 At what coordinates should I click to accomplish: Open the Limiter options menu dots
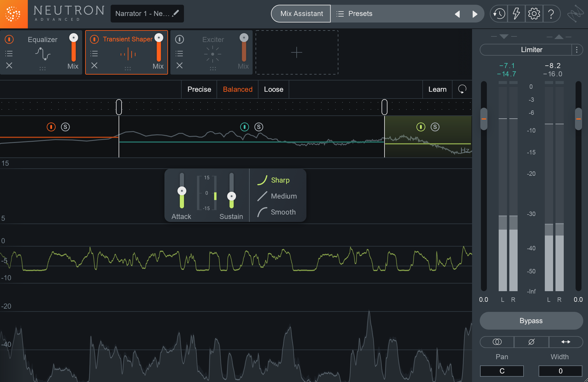tap(577, 50)
